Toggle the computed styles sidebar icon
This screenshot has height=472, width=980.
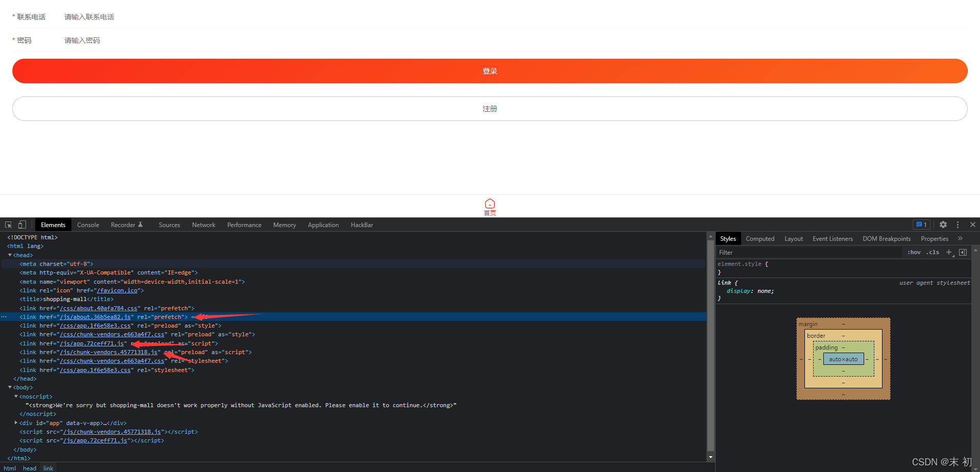click(963, 252)
